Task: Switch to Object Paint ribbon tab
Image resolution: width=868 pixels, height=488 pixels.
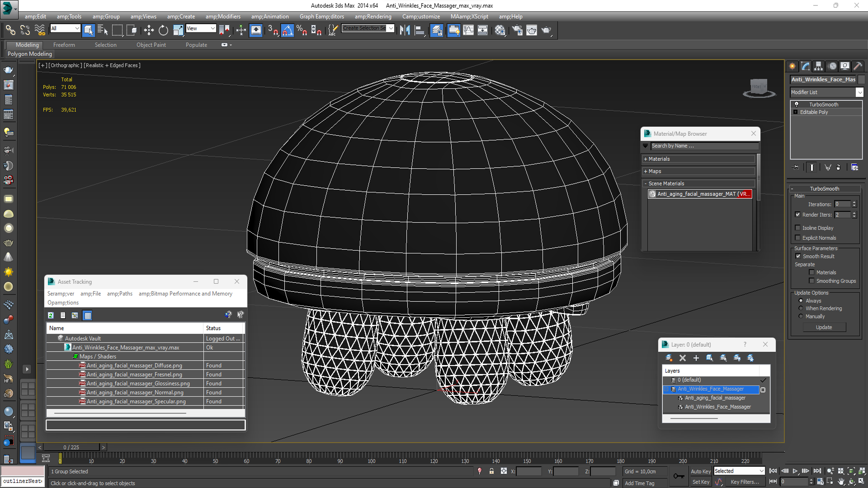Action: pos(151,45)
